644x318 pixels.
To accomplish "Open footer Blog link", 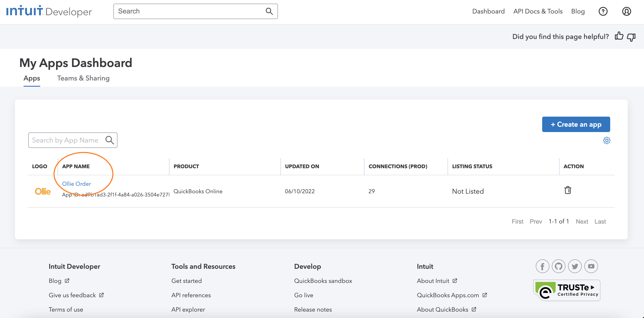I will coord(59,281).
